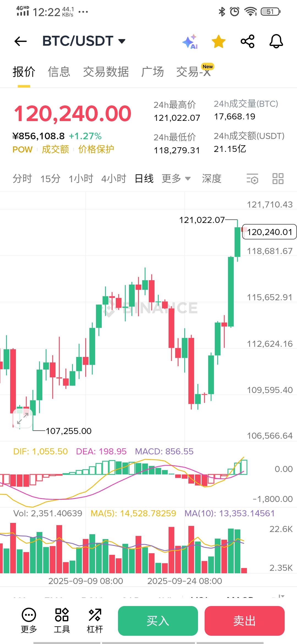Switch to 交易数据 tab

[x=106, y=72]
